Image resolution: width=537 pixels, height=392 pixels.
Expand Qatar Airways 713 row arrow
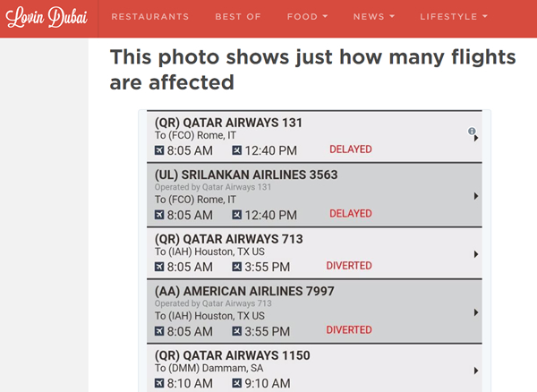coord(476,254)
